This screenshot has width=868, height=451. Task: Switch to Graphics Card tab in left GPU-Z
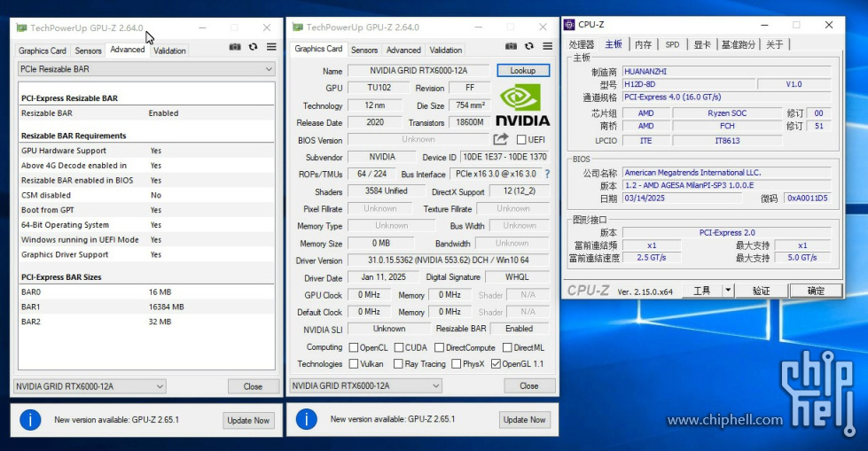(42, 51)
